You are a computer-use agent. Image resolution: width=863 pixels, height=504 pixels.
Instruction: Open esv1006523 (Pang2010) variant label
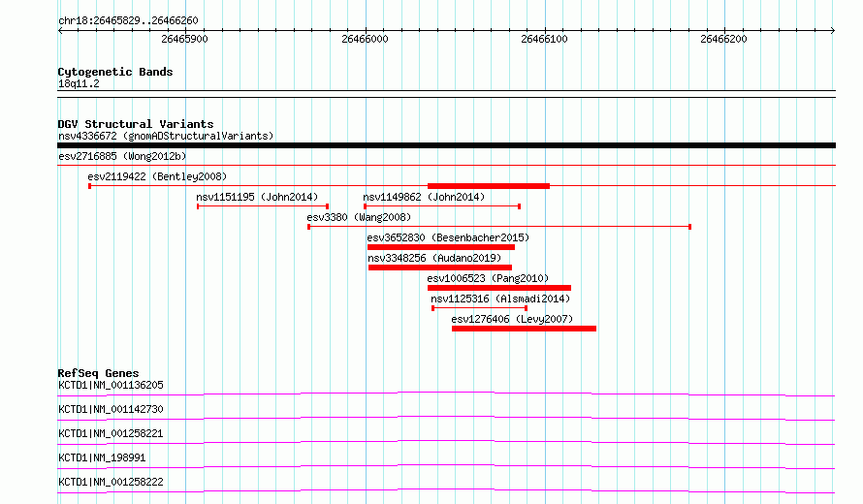click(488, 278)
